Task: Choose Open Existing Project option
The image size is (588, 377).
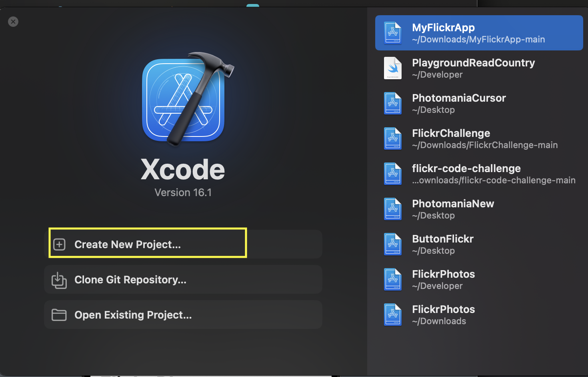Action: coord(183,315)
